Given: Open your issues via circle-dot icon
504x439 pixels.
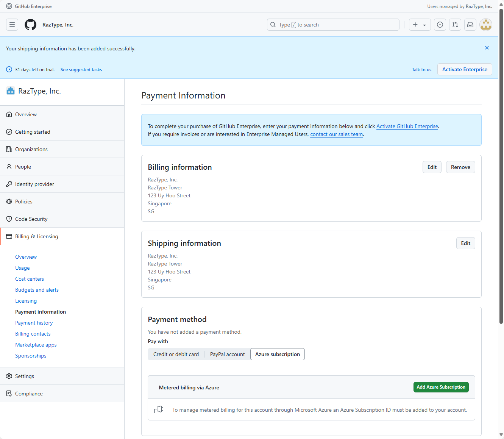Looking at the screenshot, I should [x=440, y=24].
